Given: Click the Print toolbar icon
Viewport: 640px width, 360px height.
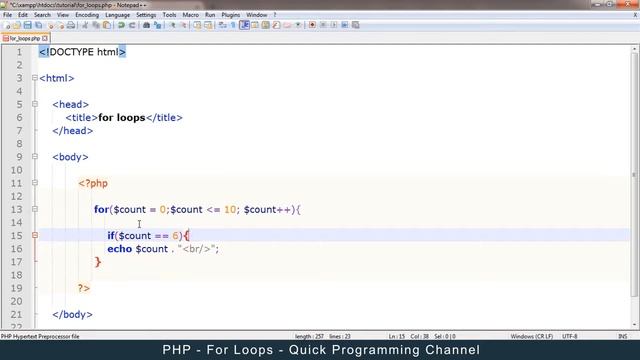Looking at the screenshot, I should 71,25.
